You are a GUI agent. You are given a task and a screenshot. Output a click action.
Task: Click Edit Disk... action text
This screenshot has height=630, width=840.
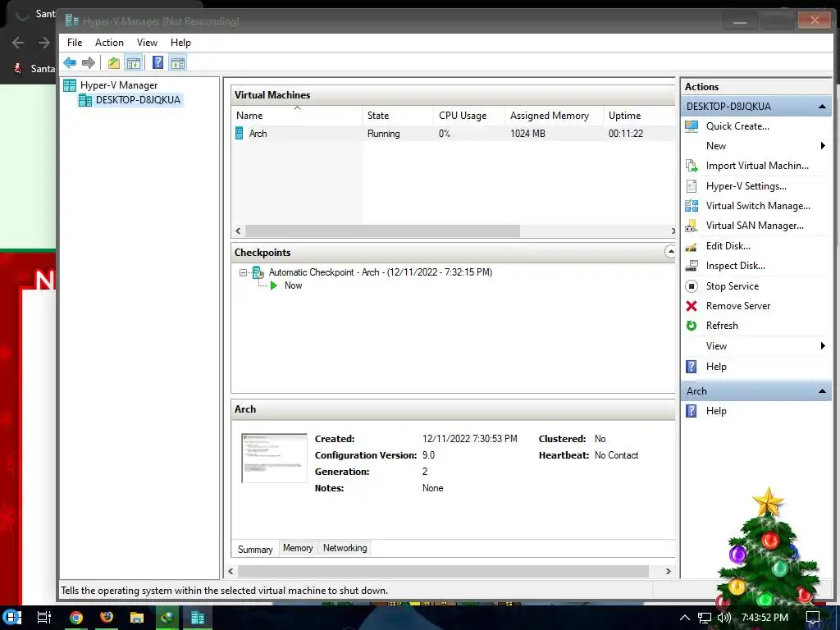point(728,246)
